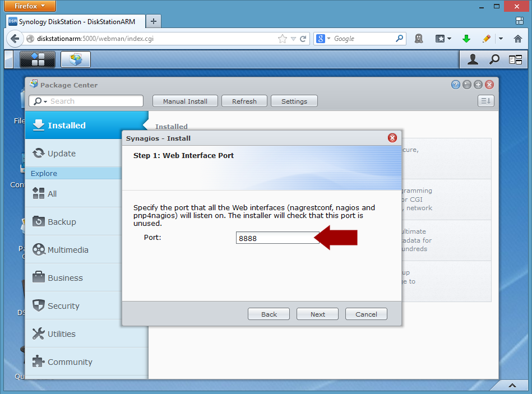Expand the bottom-right corner up arrow

click(512, 385)
